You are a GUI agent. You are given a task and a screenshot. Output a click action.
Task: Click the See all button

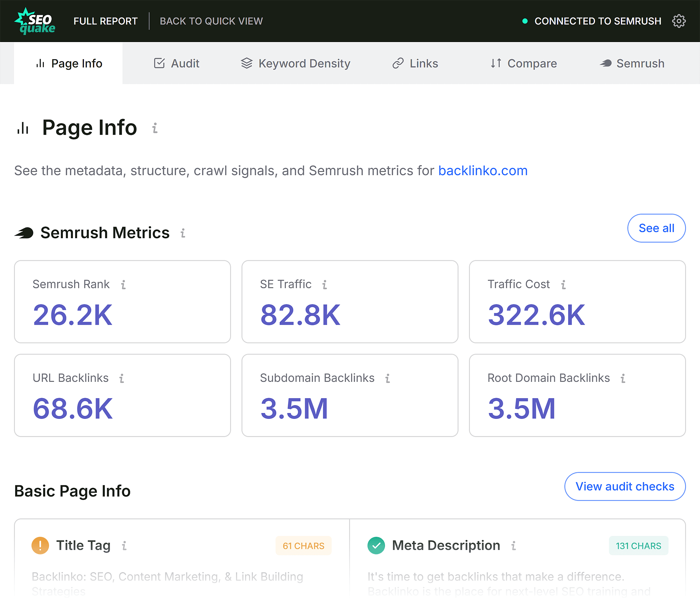click(656, 228)
